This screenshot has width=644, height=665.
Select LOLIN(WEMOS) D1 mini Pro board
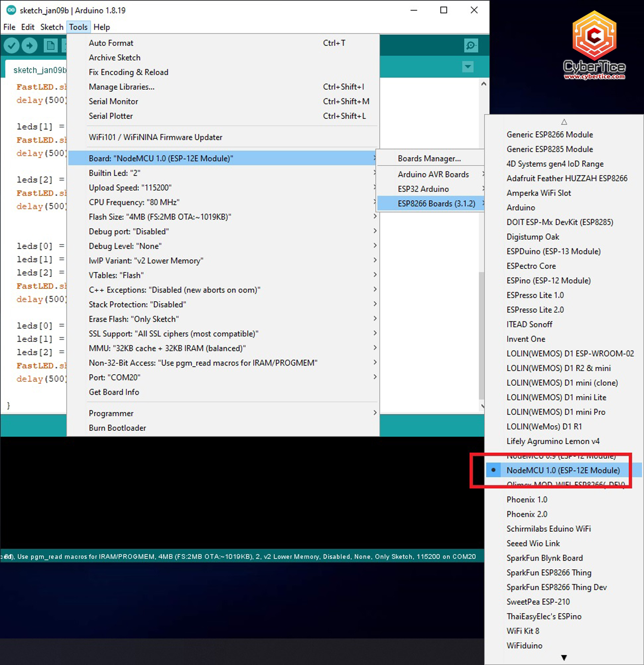point(556,412)
